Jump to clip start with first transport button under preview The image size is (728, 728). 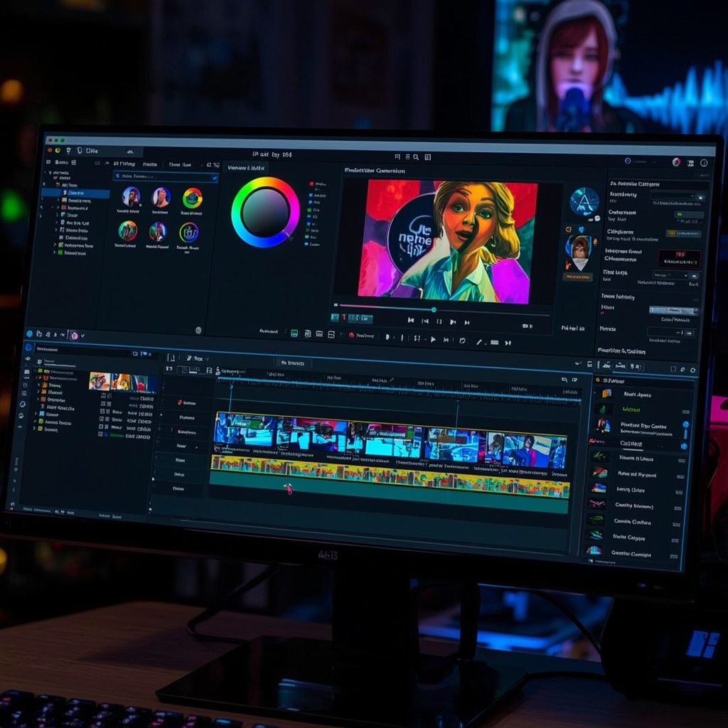pos(411,320)
